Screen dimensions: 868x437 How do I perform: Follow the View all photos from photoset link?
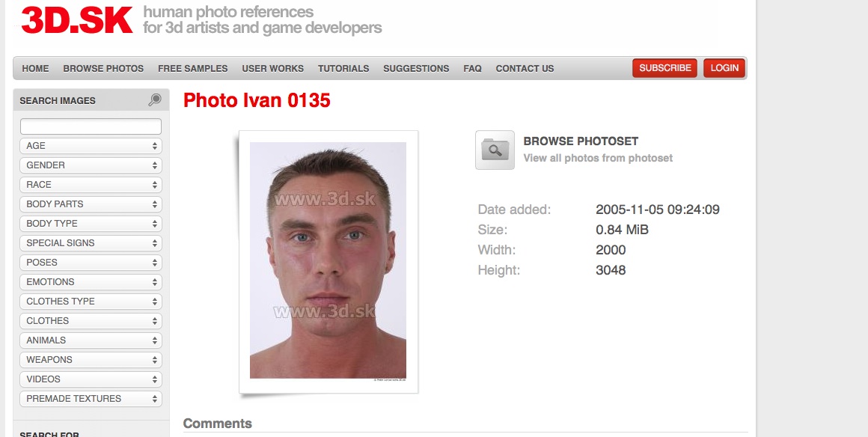[598, 158]
